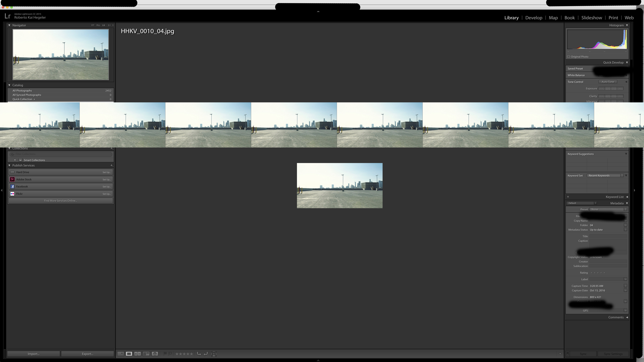The width and height of the screenshot is (644, 362).
Task: Click the GPS map arrow icon
Action: [625, 311]
